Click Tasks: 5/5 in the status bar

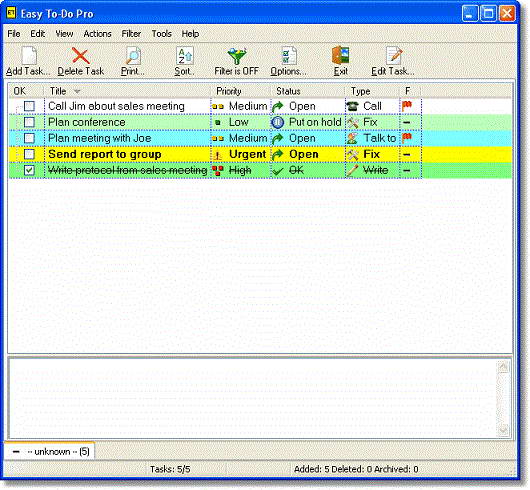click(x=170, y=469)
